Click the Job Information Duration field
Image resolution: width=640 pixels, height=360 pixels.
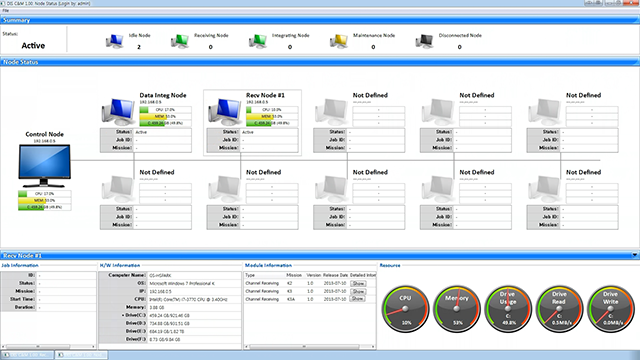tap(66, 307)
